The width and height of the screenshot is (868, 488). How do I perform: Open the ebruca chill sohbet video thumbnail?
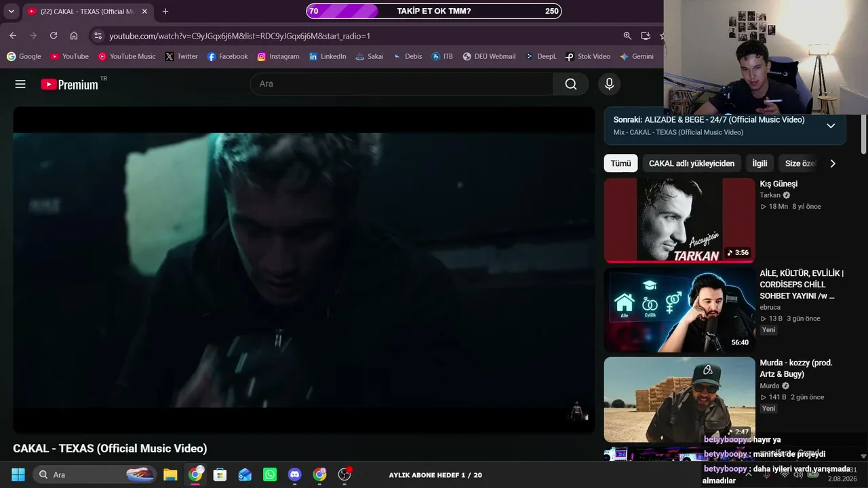click(679, 310)
